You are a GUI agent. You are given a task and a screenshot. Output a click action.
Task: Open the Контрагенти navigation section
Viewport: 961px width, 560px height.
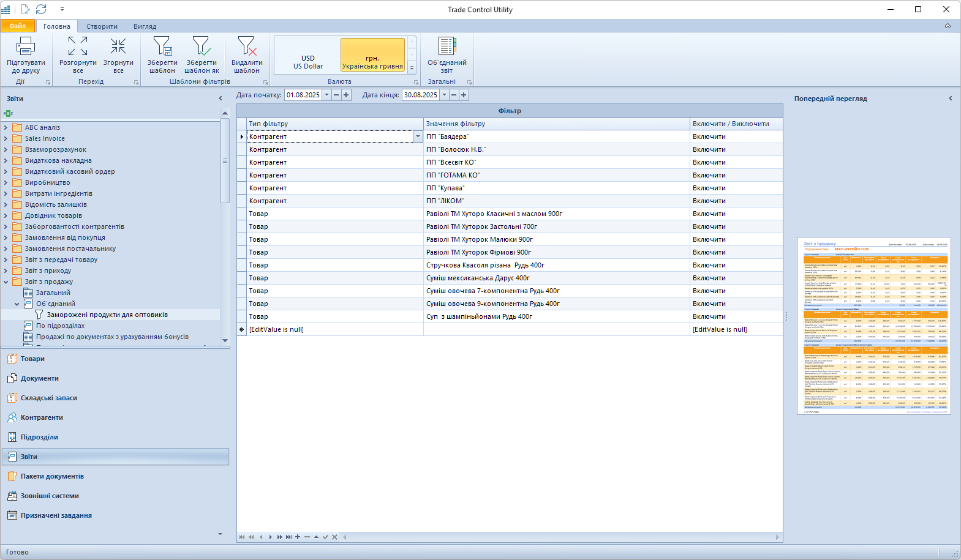42,417
